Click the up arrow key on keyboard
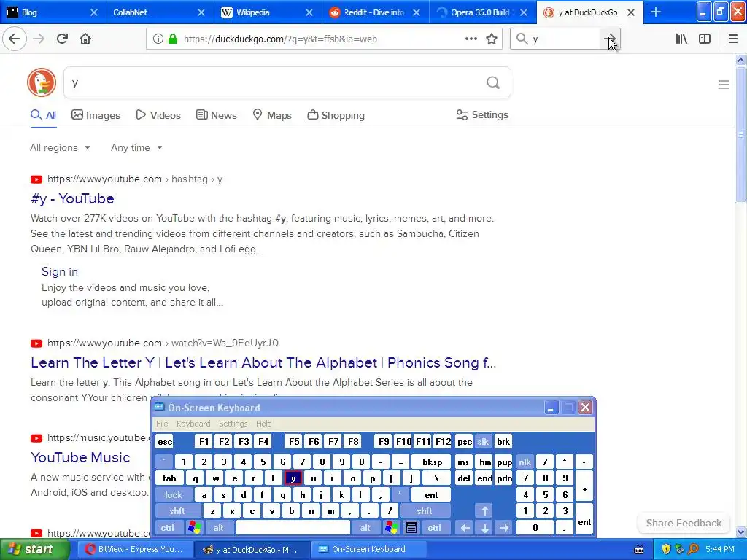This screenshot has width=747, height=560. (484, 511)
